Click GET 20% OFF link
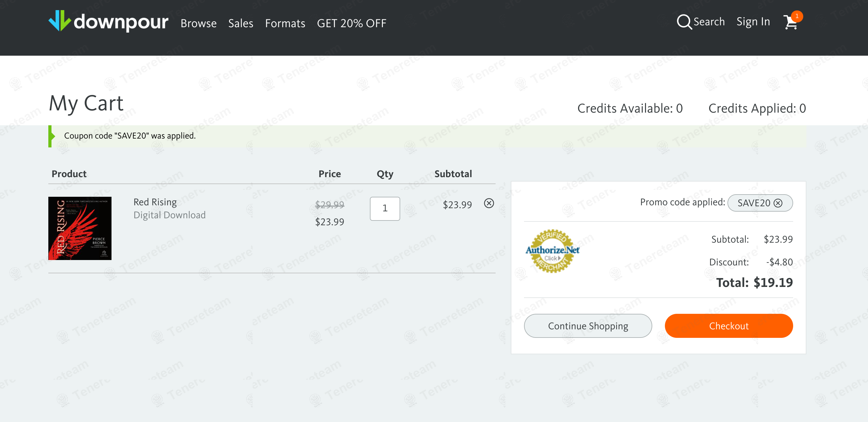 point(352,23)
